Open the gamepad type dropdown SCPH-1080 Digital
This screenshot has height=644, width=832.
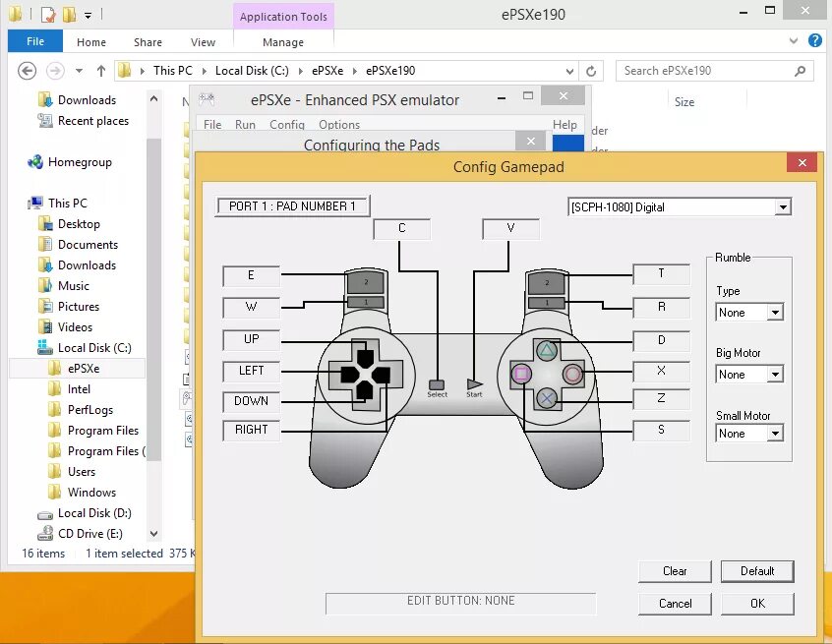point(783,206)
